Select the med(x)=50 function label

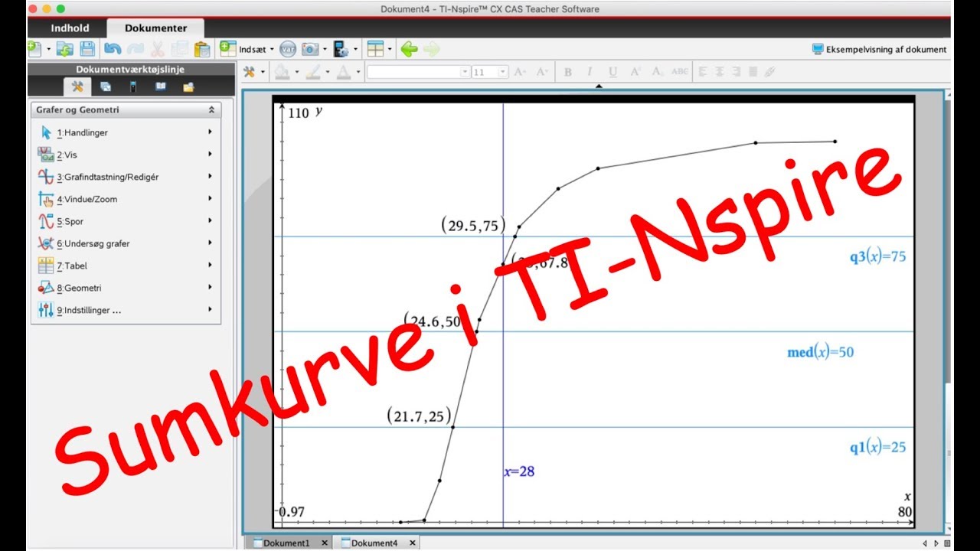click(x=821, y=353)
